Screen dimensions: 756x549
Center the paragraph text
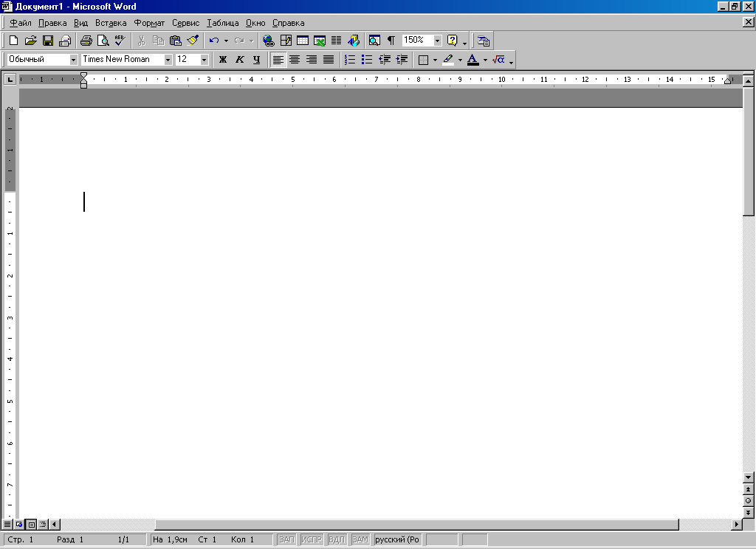coord(295,59)
